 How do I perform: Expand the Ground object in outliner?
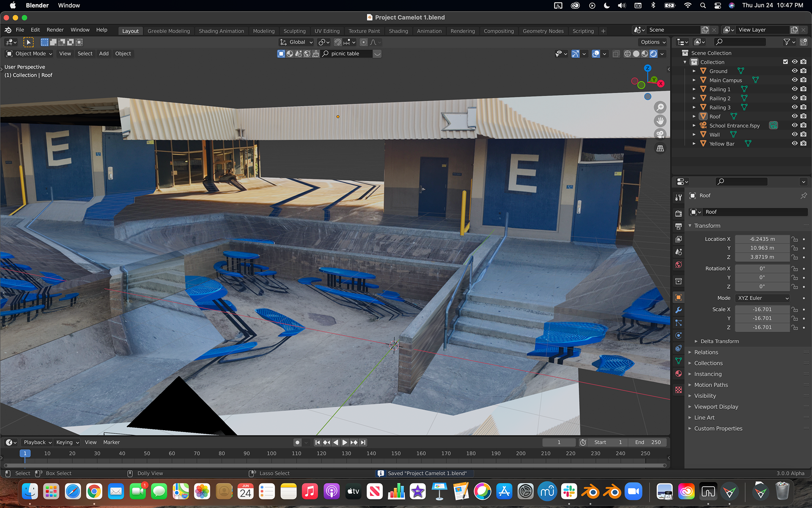[x=694, y=71]
